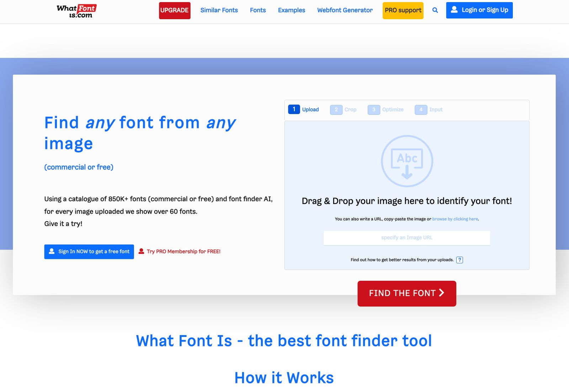Click the chevron arrow inside FIND THE FONT
Image resolution: width=569 pixels, height=392 pixels.
(x=442, y=293)
